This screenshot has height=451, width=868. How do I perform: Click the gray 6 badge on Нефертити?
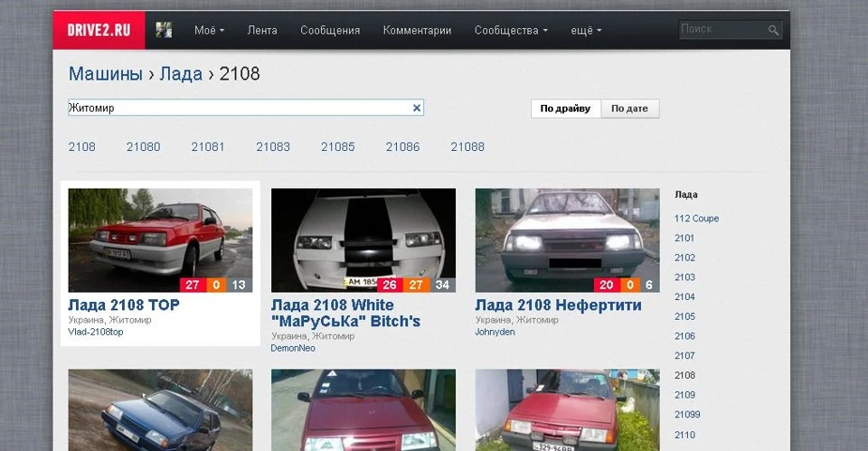(x=649, y=285)
